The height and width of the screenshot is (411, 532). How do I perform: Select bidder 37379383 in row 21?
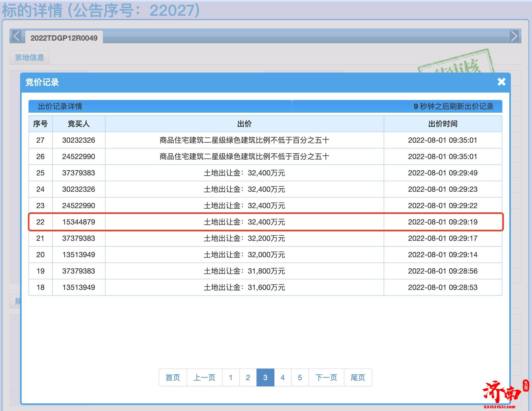click(x=79, y=238)
